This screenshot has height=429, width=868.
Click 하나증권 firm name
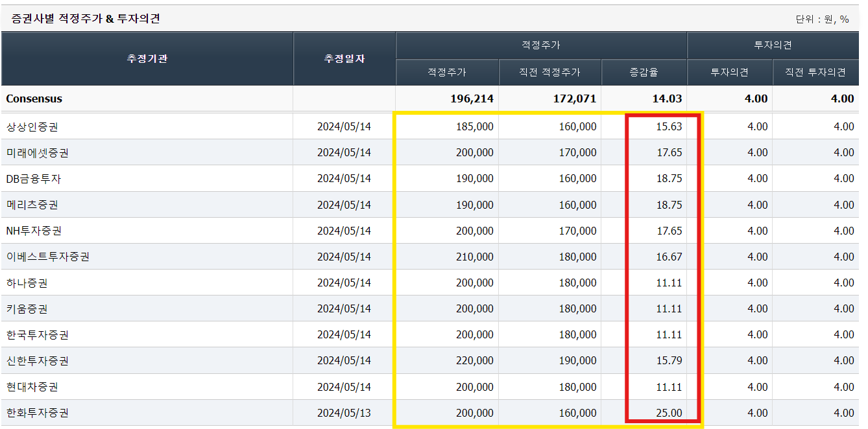pos(27,283)
